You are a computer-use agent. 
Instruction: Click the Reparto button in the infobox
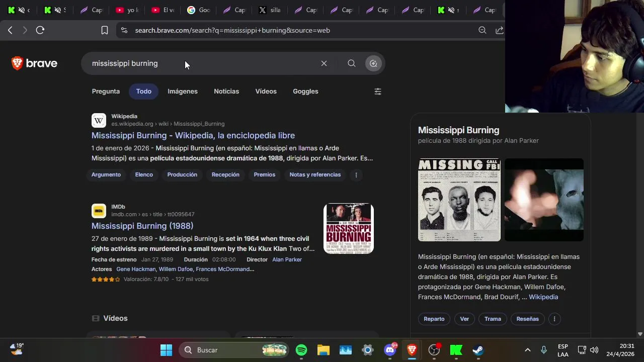pyautogui.click(x=434, y=319)
